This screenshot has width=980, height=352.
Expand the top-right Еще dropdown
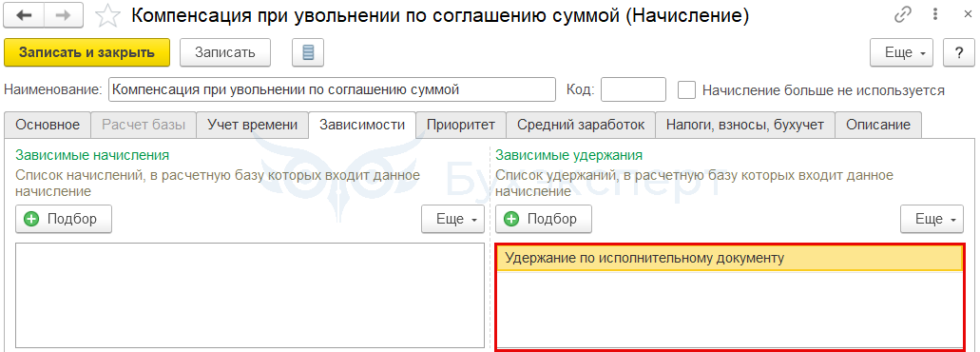point(902,52)
